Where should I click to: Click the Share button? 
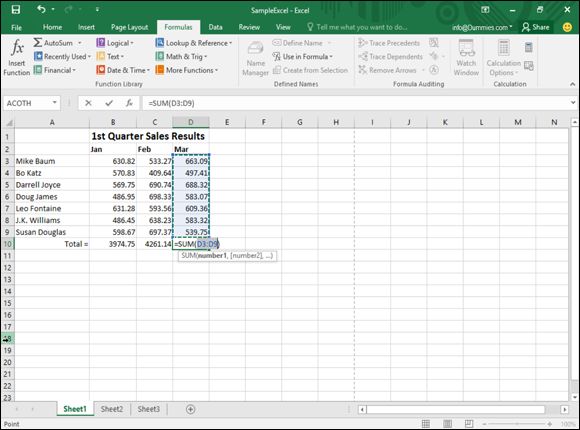[536, 27]
